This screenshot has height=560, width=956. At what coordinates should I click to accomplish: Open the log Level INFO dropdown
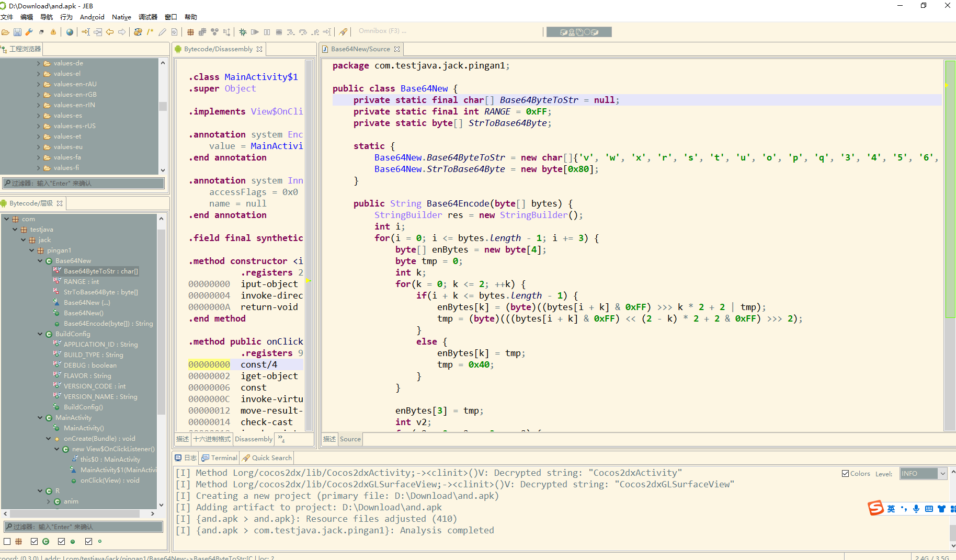924,474
